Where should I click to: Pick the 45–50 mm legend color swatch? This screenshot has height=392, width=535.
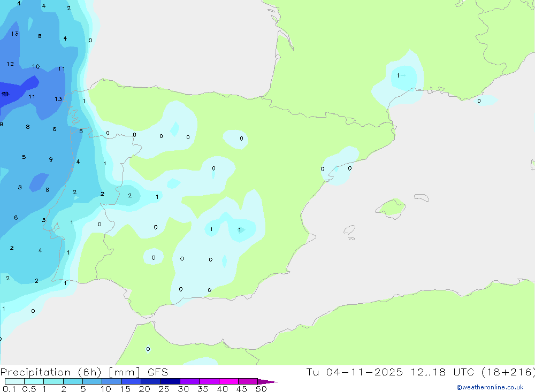click(x=248, y=381)
